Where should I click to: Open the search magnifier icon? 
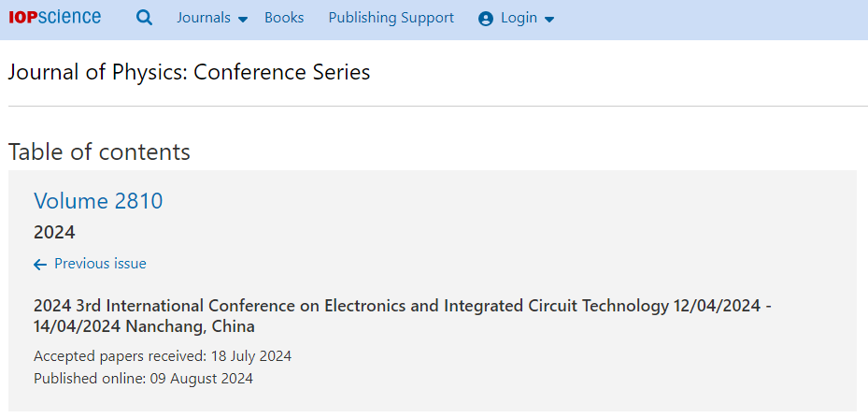[x=145, y=19]
